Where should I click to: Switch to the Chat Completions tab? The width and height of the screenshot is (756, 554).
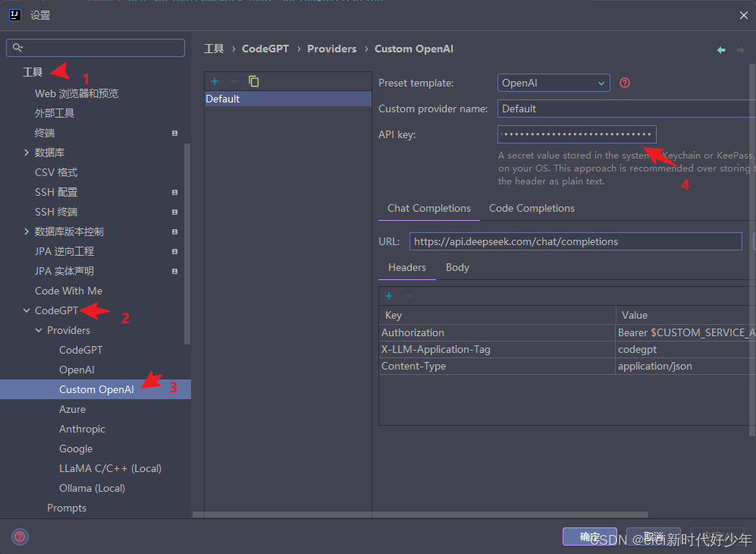(x=429, y=209)
